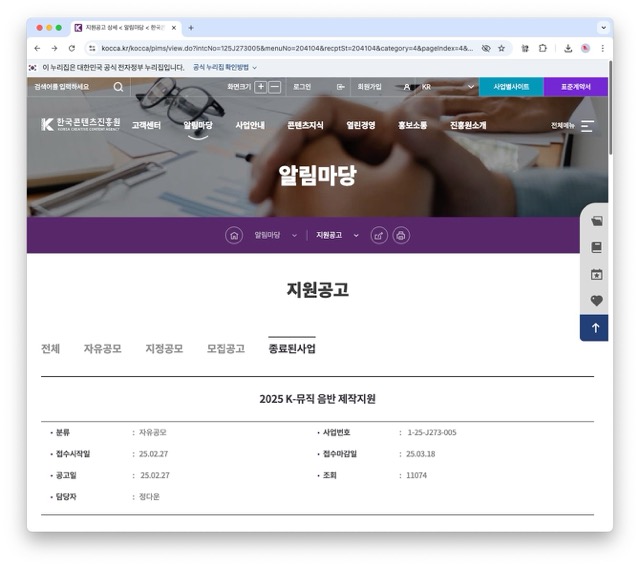Open the book icon in side panel
The image size is (640, 567).
(596, 247)
